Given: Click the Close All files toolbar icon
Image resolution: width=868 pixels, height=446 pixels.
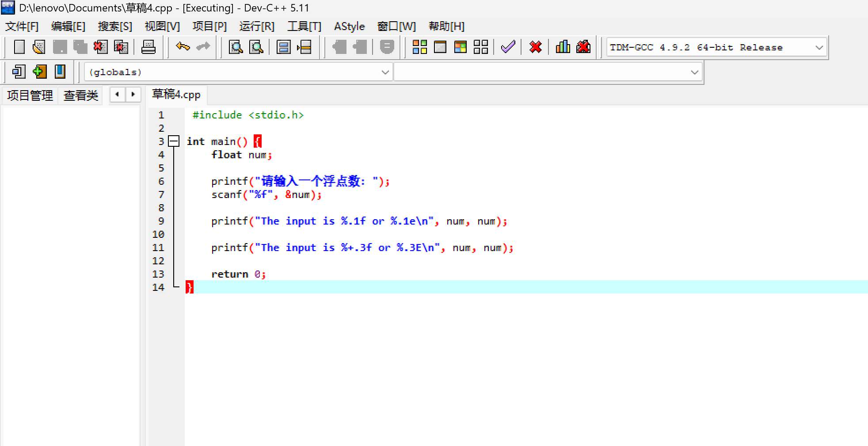Looking at the screenshot, I should pos(121,47).
